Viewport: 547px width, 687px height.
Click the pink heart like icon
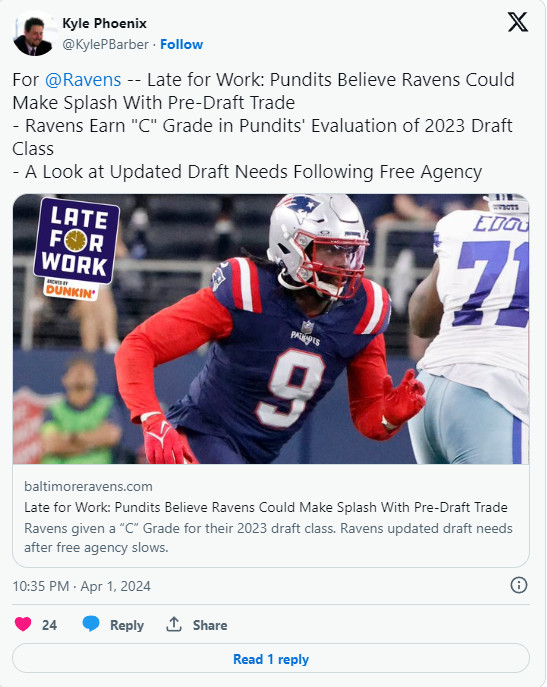[23, 624]
